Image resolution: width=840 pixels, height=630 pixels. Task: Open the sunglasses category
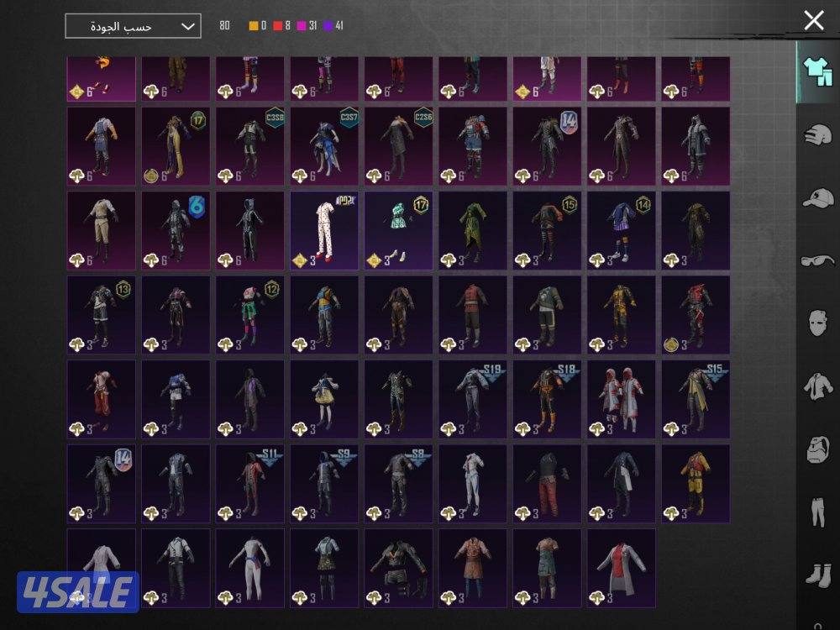click(816, 260)
